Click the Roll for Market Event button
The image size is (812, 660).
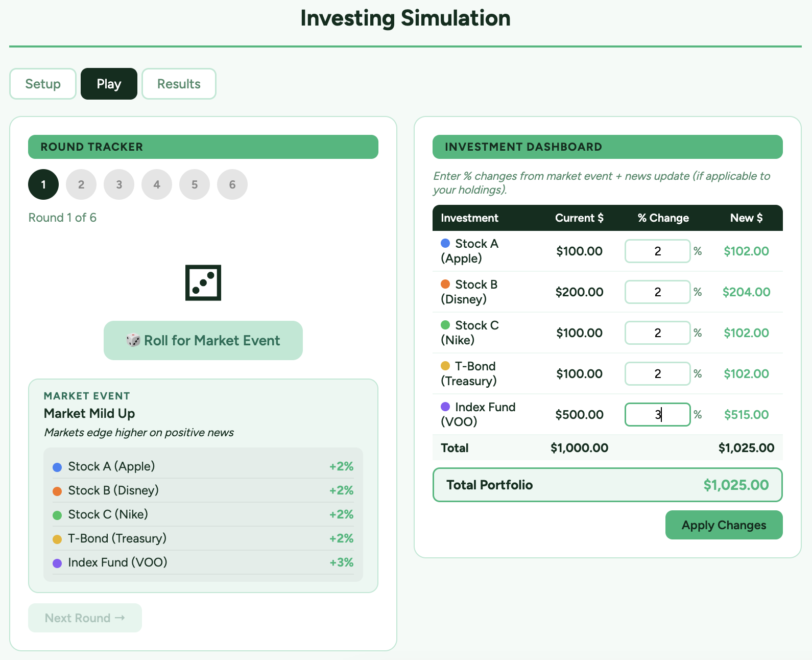click(x=203, y=340)
